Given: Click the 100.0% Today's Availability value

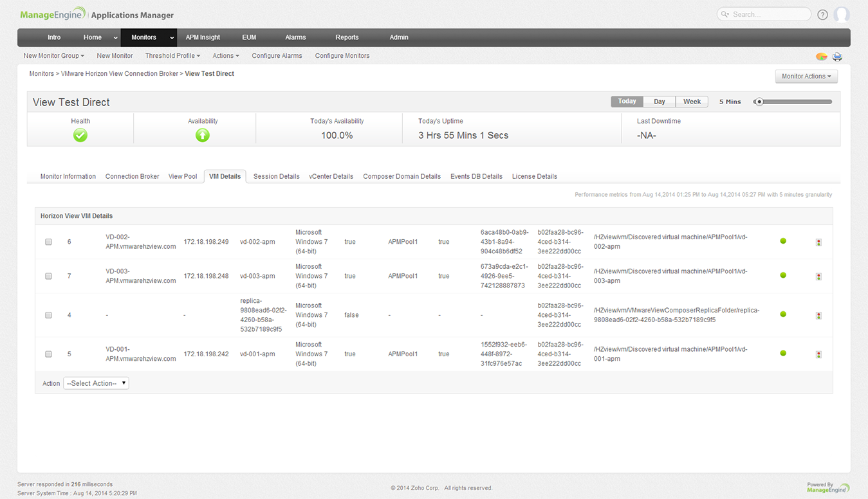Looking at the screenshot, I should [337, 136].
